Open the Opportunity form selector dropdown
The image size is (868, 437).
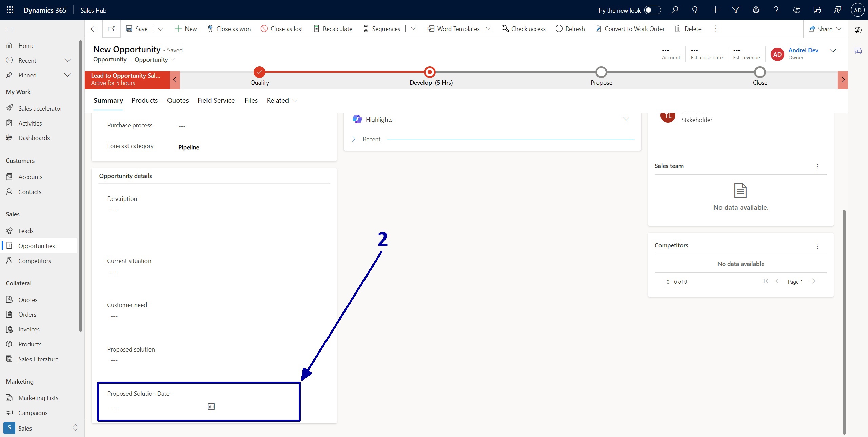(x=173, y=60)
